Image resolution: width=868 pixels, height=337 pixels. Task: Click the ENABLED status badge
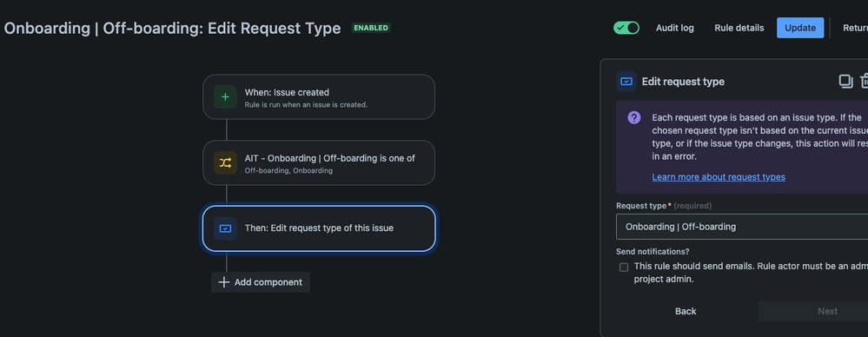[x=371, y=28]
